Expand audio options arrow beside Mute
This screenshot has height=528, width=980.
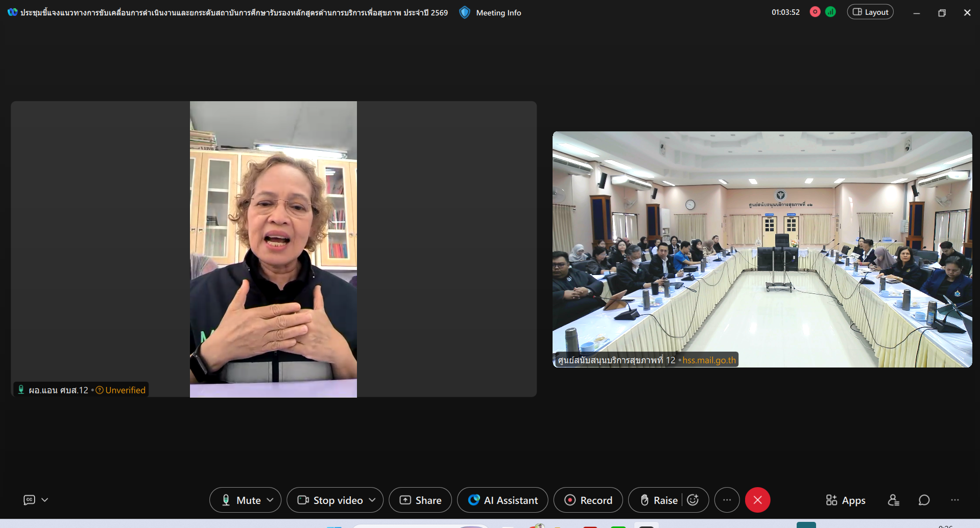tap(270, 500)
